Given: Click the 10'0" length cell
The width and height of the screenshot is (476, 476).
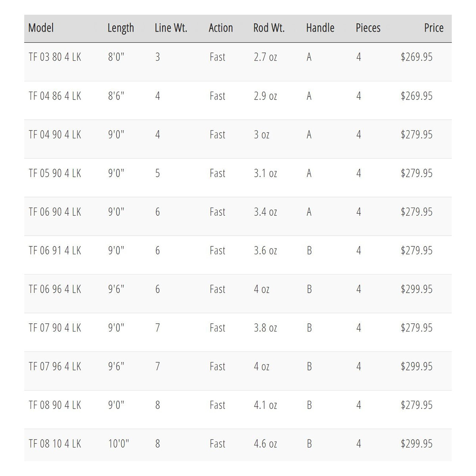Looking at the screenshot, I should click(119, 444).
